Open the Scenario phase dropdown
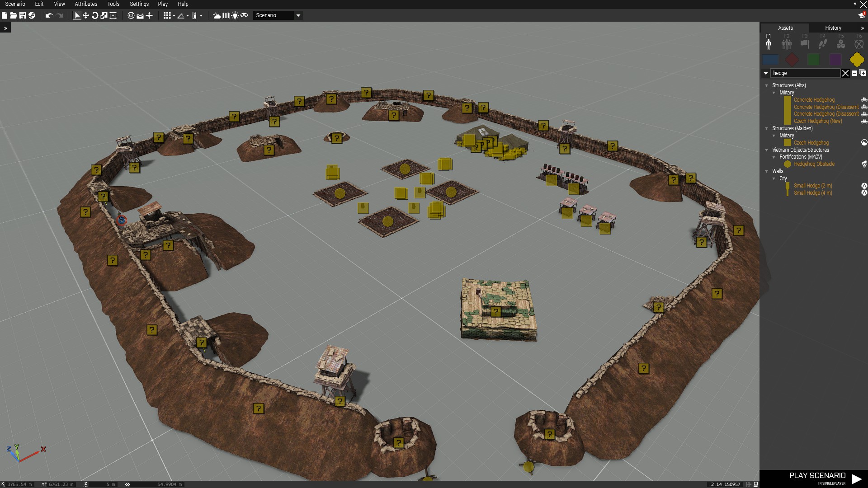The width and height of the screenshot is (868, 488). pos(278,15)
